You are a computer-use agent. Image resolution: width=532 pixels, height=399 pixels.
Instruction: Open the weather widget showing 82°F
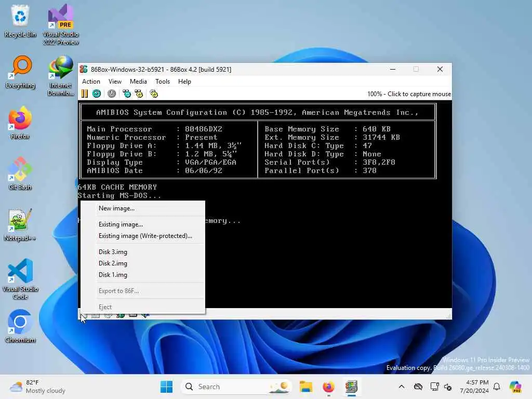coord(37,387)
